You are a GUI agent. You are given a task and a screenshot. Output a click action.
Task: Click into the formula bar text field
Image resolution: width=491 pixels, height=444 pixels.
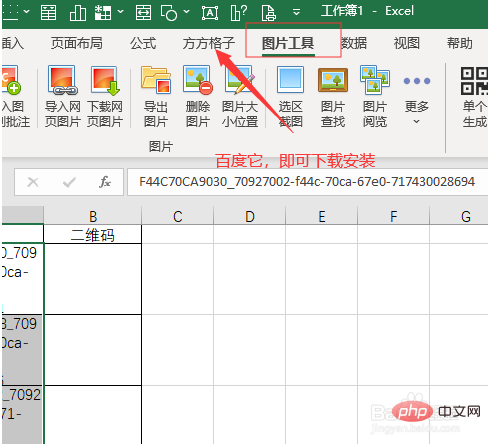pyautogui.click(x=307, y=182)
